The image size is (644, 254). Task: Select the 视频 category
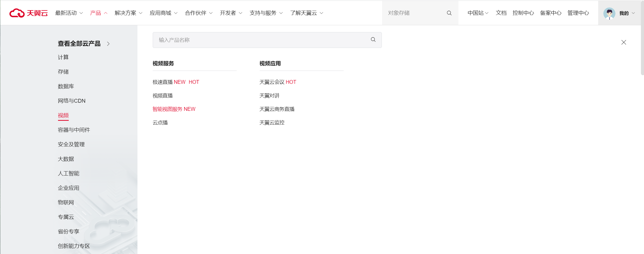(x=63, y=115)
